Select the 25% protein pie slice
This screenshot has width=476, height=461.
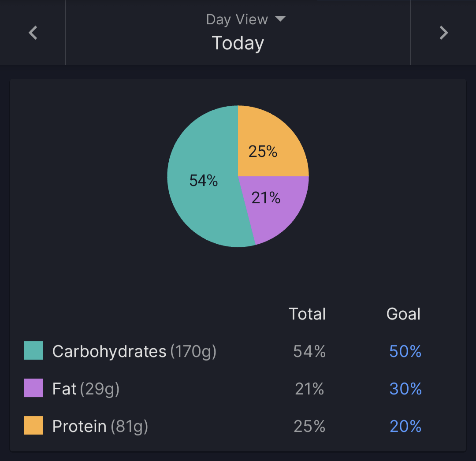click(x=263, y=151)
